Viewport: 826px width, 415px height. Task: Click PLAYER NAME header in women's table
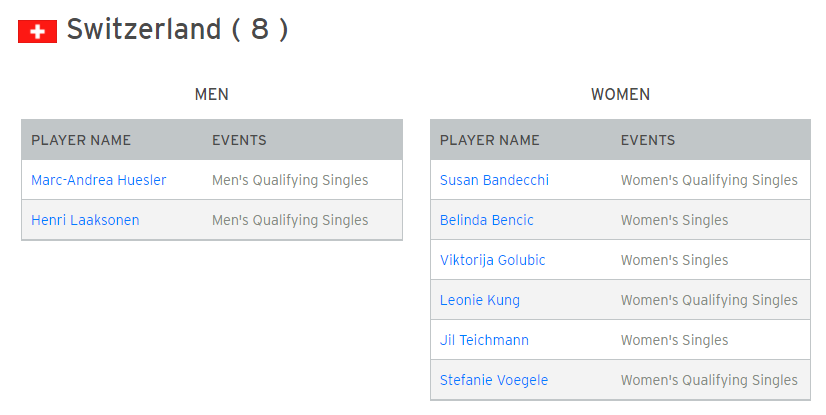pyautogui.click(x=490, y=140)
